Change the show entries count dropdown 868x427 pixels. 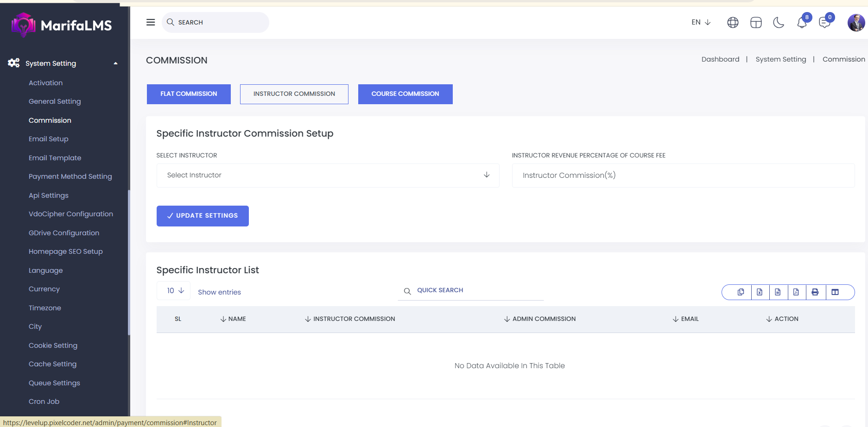point(174,291)
